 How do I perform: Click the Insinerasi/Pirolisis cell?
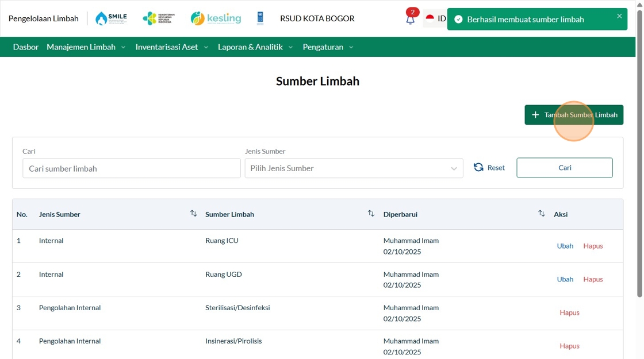233,341
